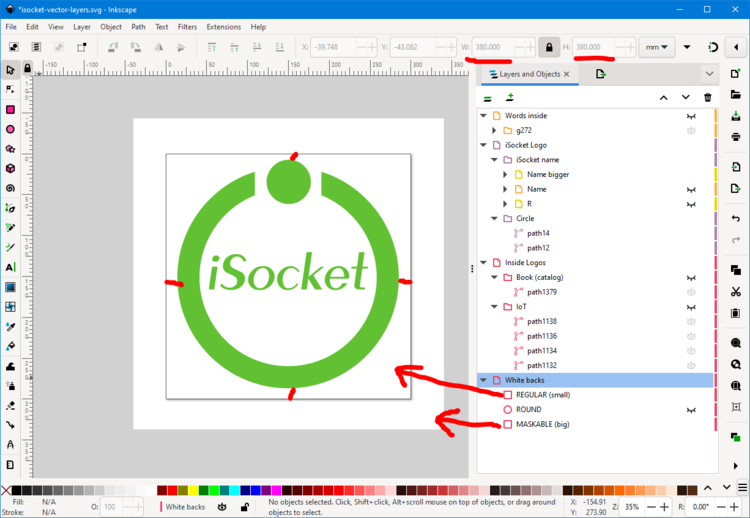Collapse the iSocket Logo layer

(x=484, y=145)
